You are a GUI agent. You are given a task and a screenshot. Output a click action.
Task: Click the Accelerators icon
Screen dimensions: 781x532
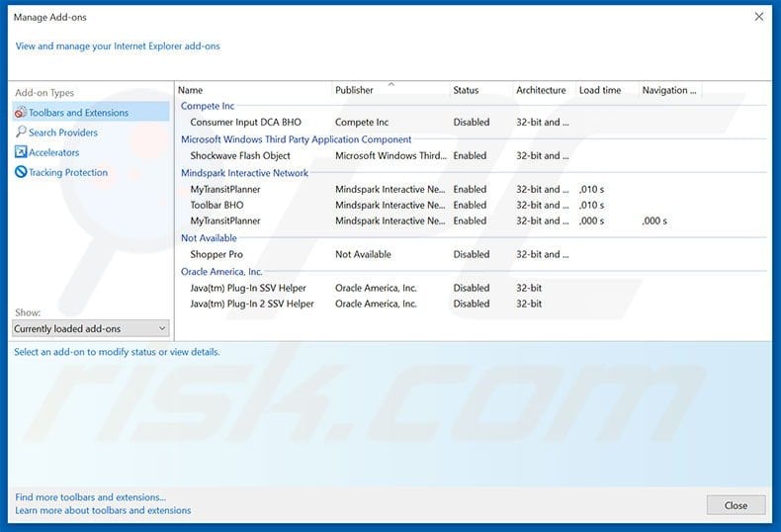click(x=21, y=152)
